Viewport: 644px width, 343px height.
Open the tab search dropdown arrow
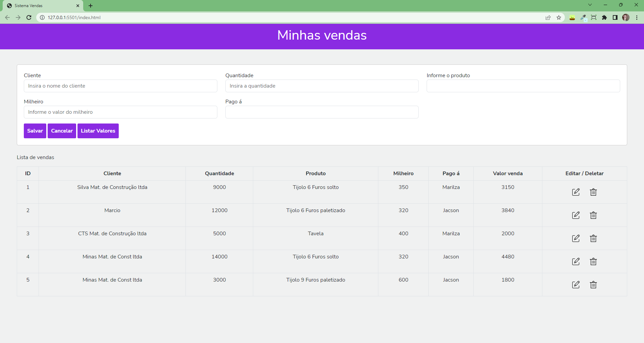click(x=590, y=5)
